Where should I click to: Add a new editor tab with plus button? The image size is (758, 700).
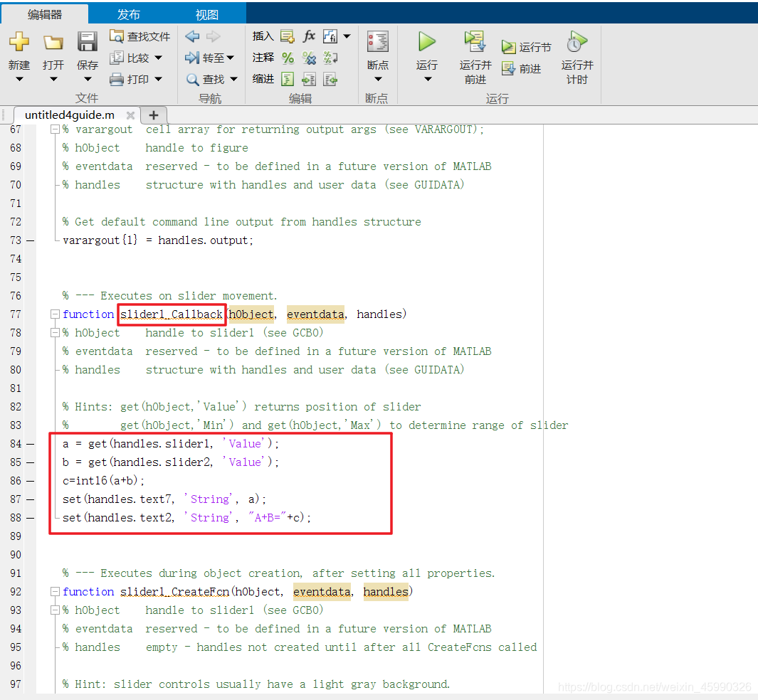(154, 115)
